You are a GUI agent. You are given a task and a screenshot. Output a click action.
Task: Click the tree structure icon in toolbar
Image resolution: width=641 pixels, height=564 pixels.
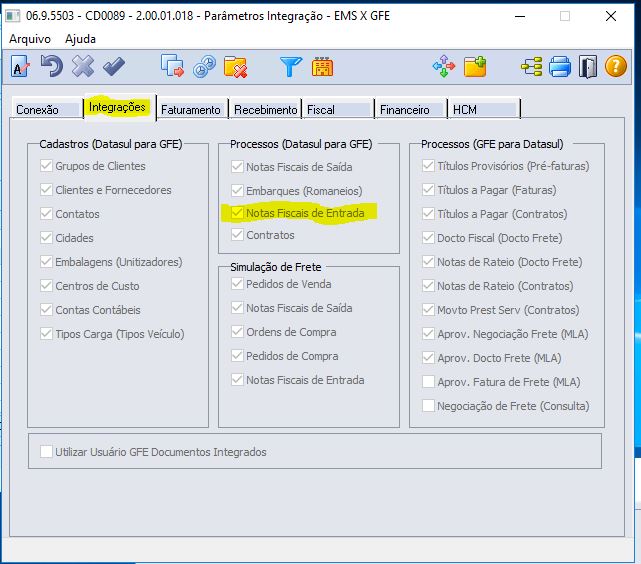point(531,67)
